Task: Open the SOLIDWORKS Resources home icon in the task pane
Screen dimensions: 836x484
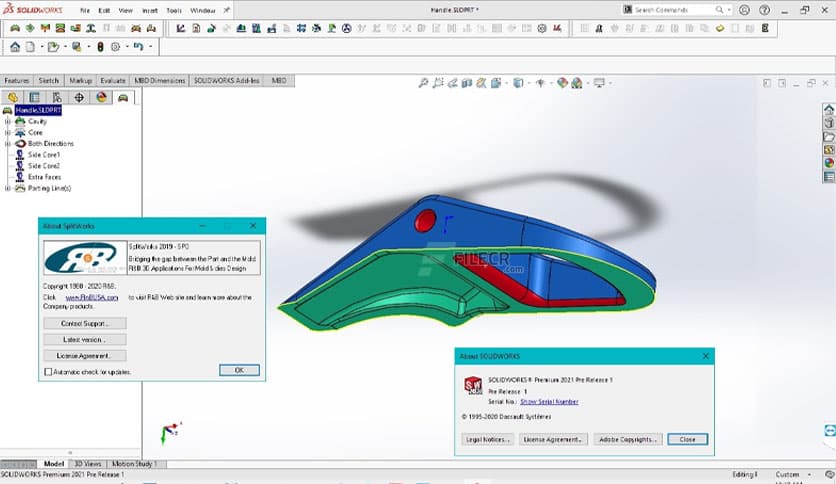Action: click(x=829, y=109)
